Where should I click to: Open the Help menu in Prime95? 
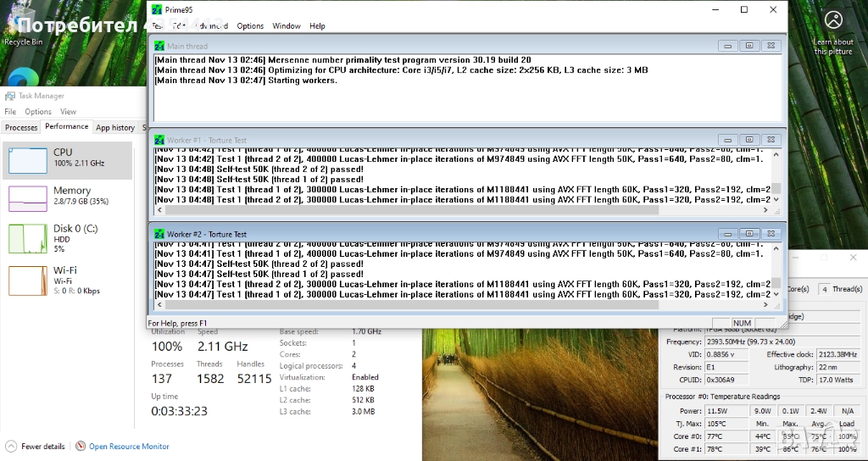tap(317, 26)
